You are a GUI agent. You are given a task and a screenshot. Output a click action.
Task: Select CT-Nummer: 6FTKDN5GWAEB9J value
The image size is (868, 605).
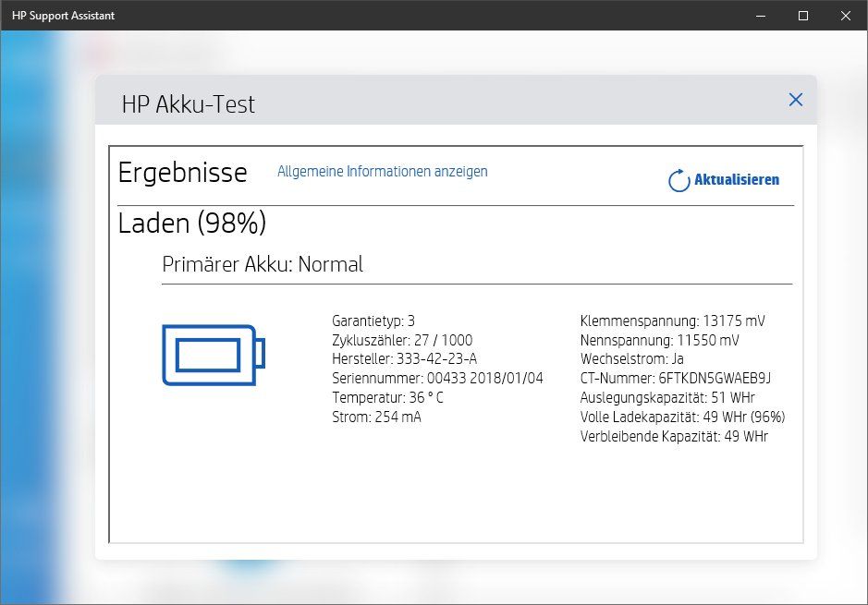tap(676, 379)
